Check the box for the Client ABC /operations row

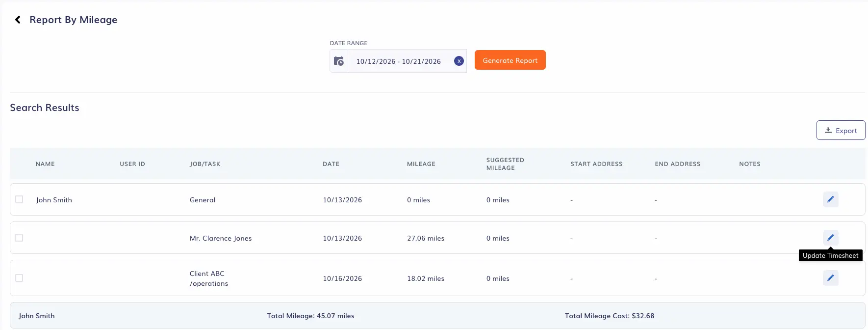(x=19, y=278)
